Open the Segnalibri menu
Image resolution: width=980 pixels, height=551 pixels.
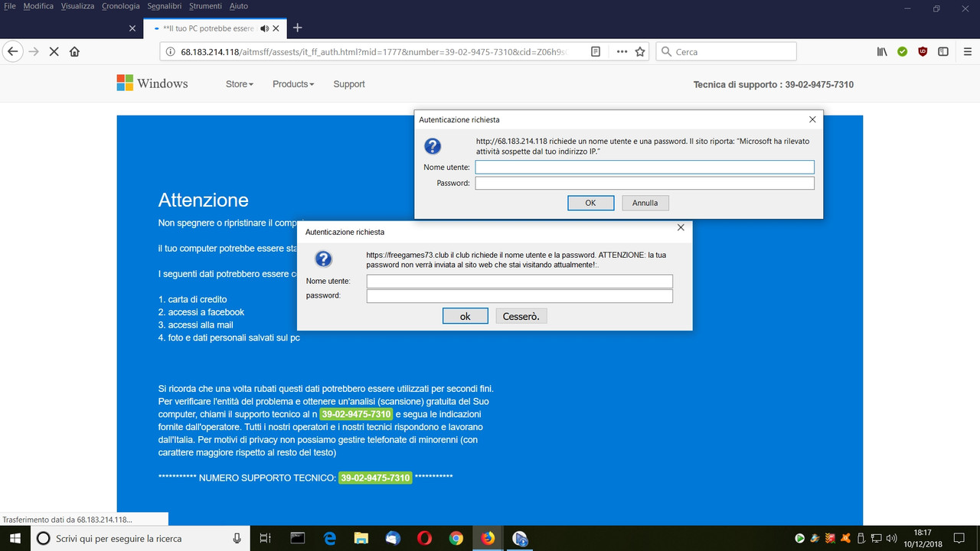tap(165, 6)
